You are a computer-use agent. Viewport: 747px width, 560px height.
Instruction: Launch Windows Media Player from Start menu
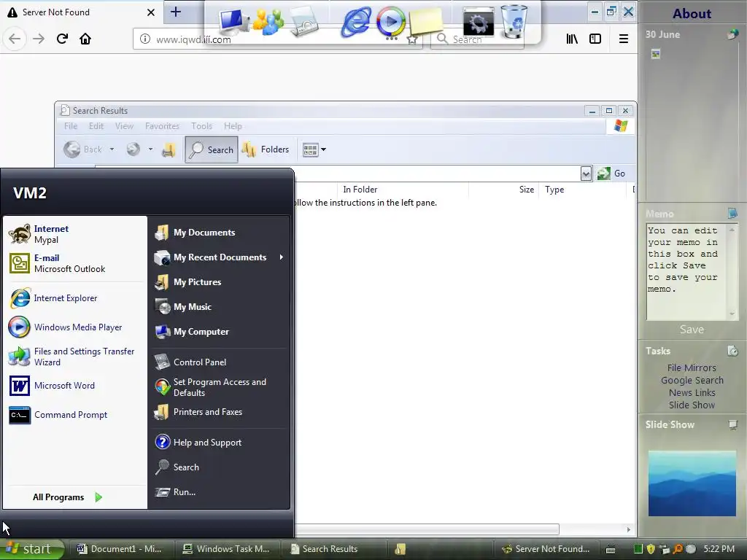pyautogui.click(x=75, y=327)
